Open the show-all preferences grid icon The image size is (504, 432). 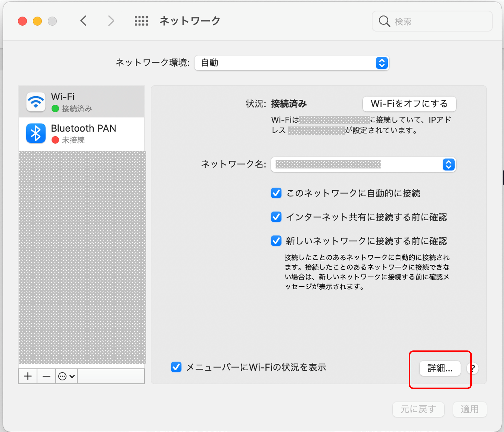(x=141, y=21)
